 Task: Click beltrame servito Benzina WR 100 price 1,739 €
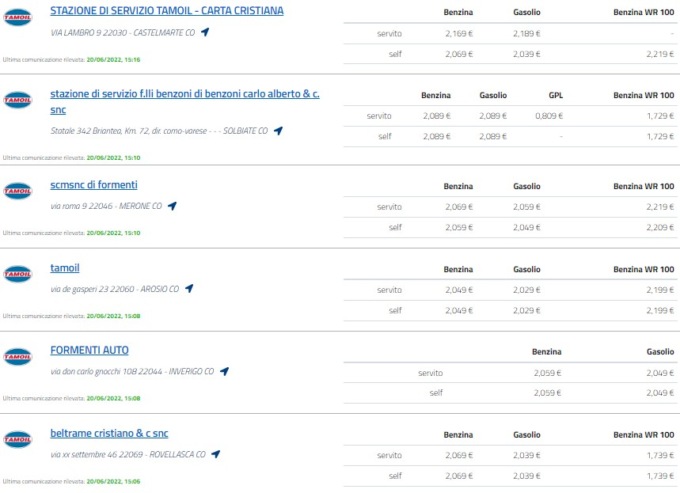(660, 455)
